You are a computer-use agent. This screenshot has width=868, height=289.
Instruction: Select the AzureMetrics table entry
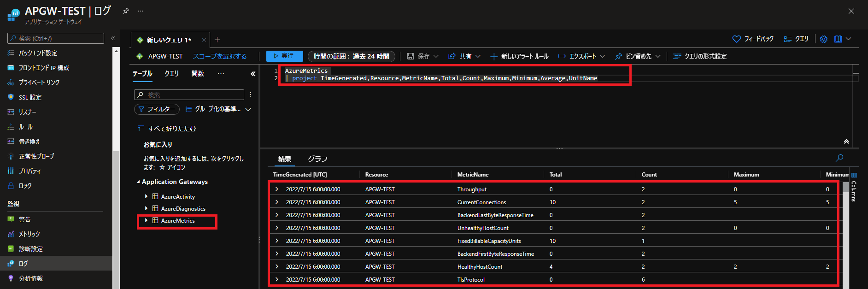tap(178, 221)
